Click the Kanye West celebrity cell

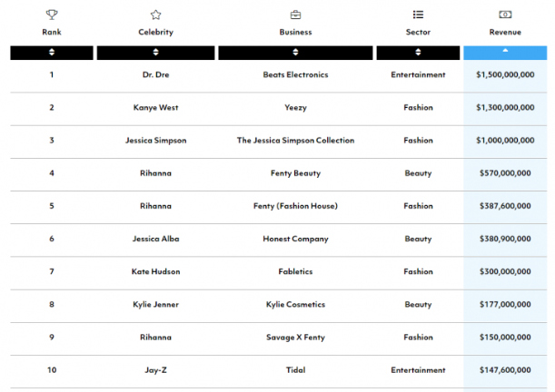tap(155, 108)
